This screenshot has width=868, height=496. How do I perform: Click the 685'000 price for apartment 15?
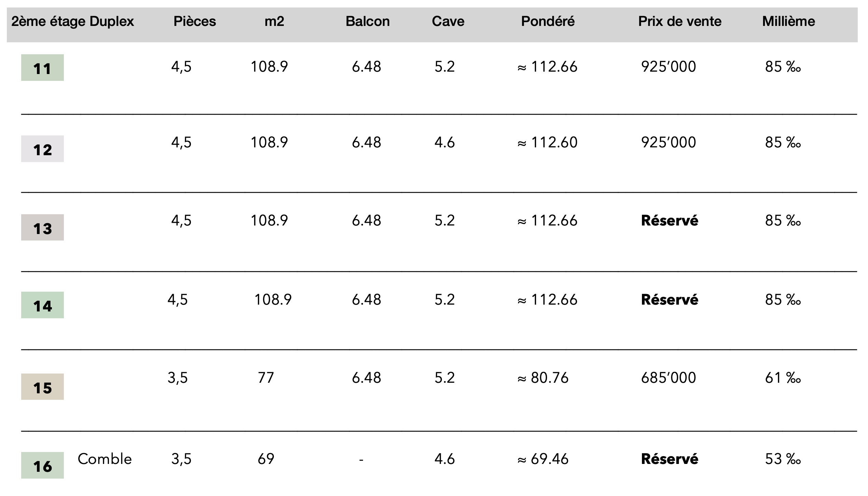click(668, 378)
